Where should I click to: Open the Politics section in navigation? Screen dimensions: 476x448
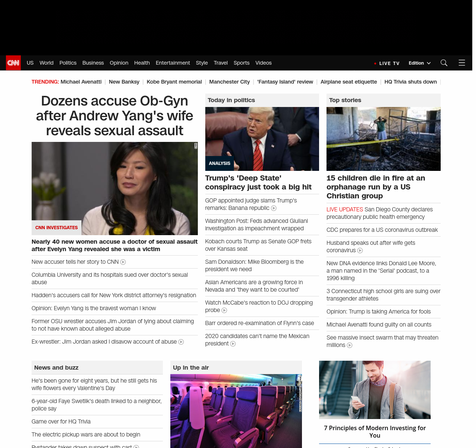pos(68,63)
